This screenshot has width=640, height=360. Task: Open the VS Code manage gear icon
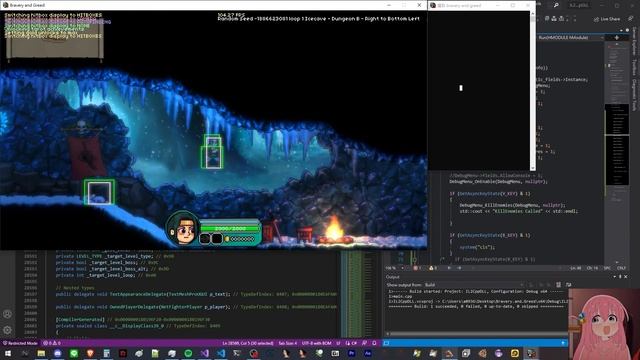tap(7, 330)
